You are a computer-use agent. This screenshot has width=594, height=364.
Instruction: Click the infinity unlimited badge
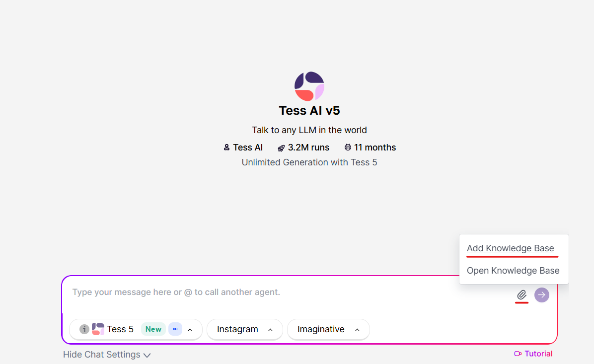[175, 329]
